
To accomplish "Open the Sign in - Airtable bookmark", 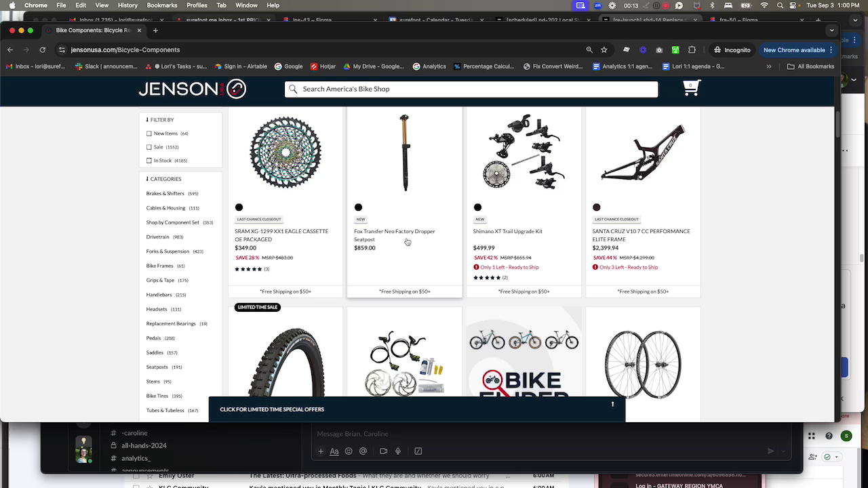I will (241, 66).
